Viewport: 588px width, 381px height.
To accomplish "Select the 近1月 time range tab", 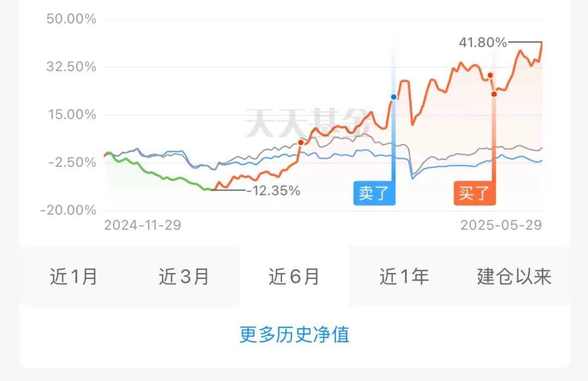I will (74, 277).
